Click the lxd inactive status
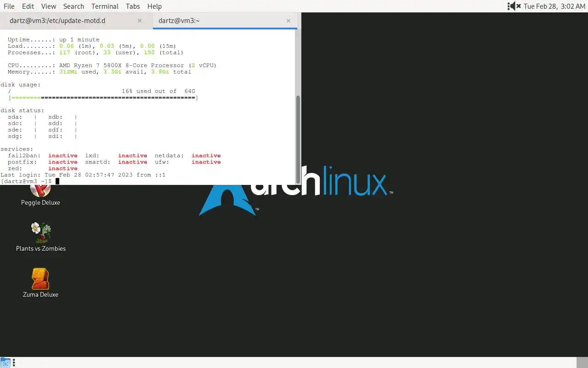 tap(133, 155)
